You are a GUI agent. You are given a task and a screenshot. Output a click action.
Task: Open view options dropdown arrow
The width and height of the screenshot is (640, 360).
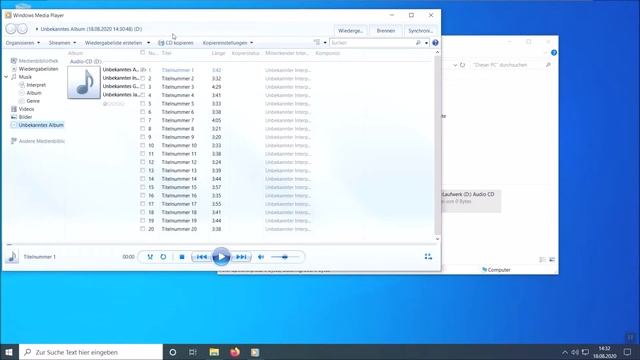click(x=325, y=42)
